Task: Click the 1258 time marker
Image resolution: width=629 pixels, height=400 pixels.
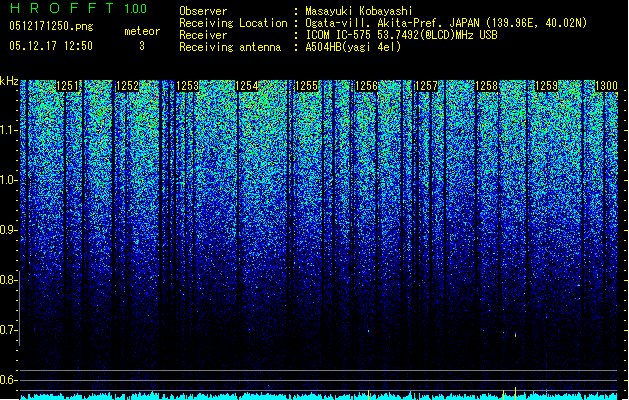Action: click(x=487, y=86)
